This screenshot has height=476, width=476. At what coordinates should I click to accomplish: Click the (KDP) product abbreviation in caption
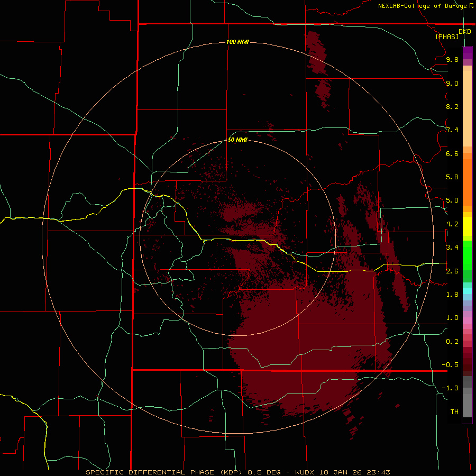231,472
